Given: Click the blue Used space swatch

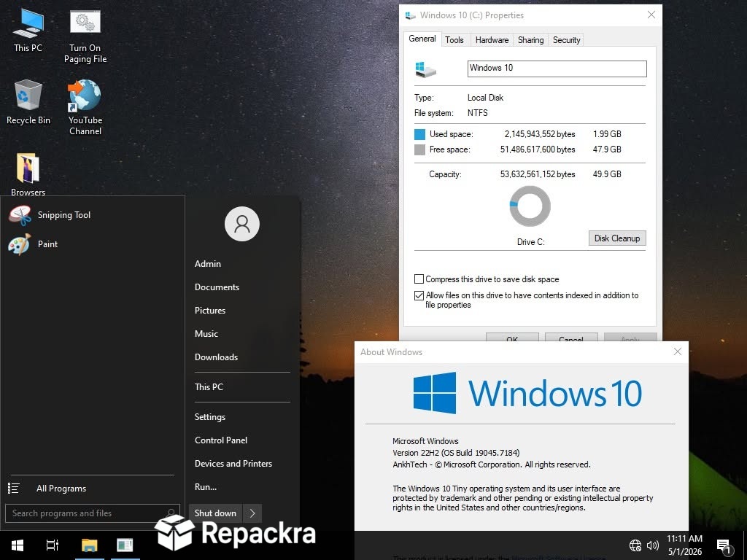Looking at the screenshot, I should 419,134.
